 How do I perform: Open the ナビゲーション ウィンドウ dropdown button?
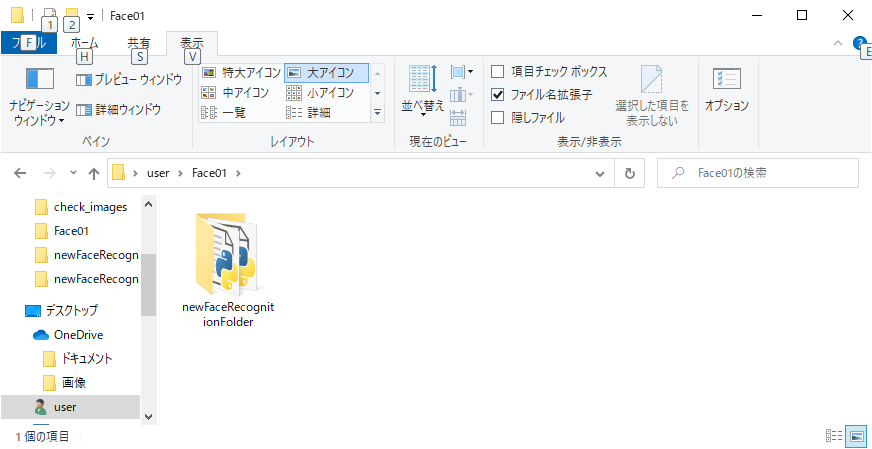(40, 96)
